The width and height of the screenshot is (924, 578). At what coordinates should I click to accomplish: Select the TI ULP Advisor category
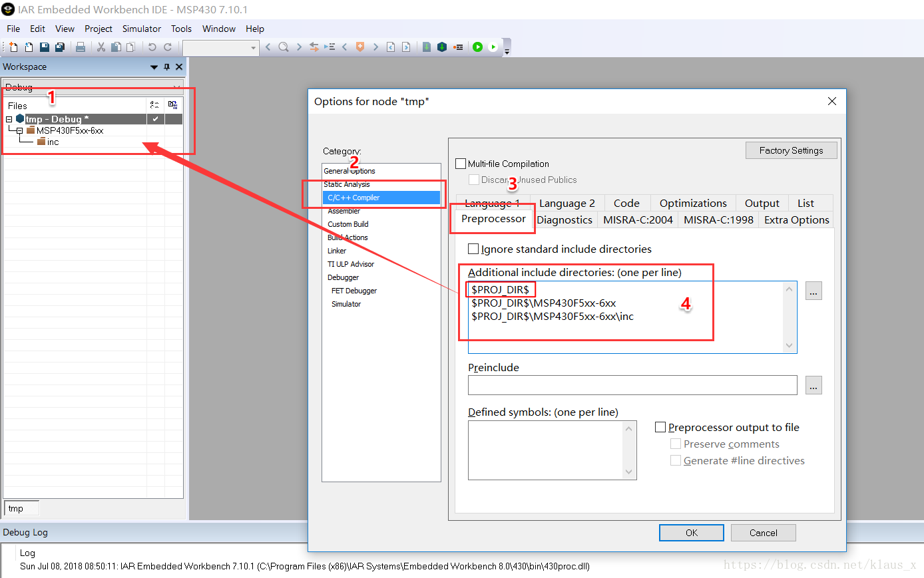(351, 264)
